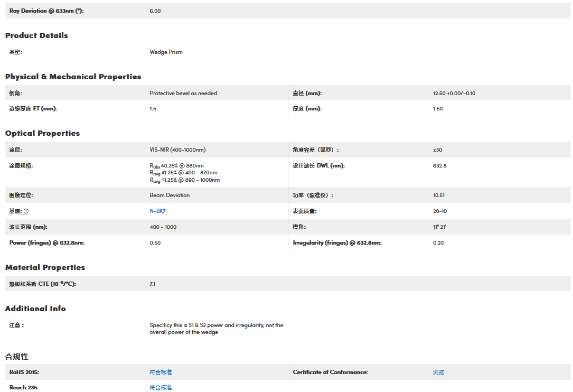The image size is (573, 392).
Task: Click the Certificate of Conformance label
Action: [x=330, y=372]
